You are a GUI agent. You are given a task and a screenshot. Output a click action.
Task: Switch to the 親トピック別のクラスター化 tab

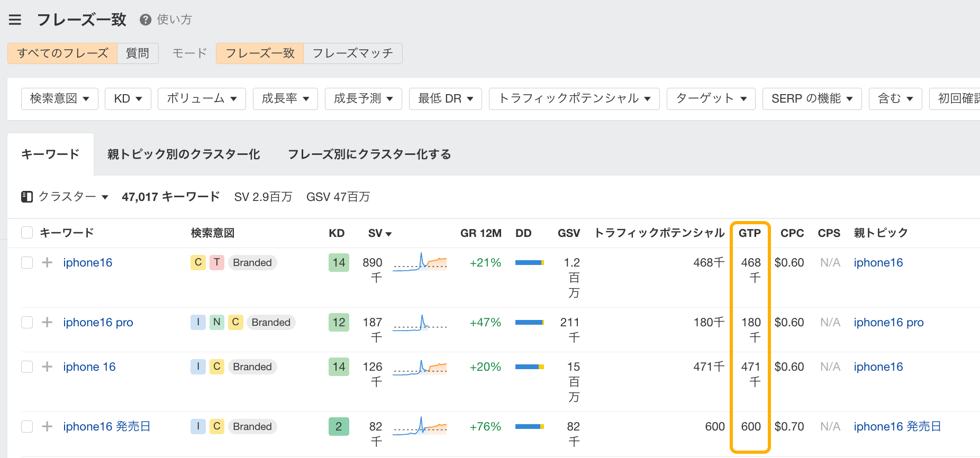(x=184, y=154)
